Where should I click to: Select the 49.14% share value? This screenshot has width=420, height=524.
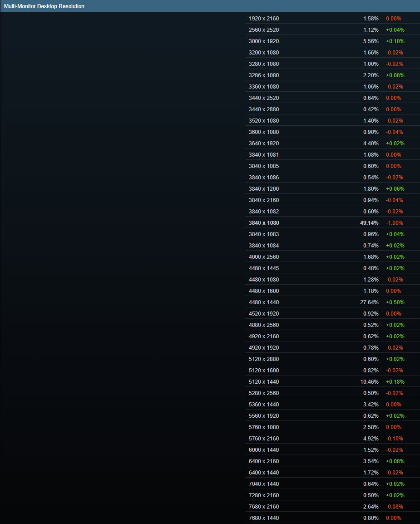(x=369, y=223)
